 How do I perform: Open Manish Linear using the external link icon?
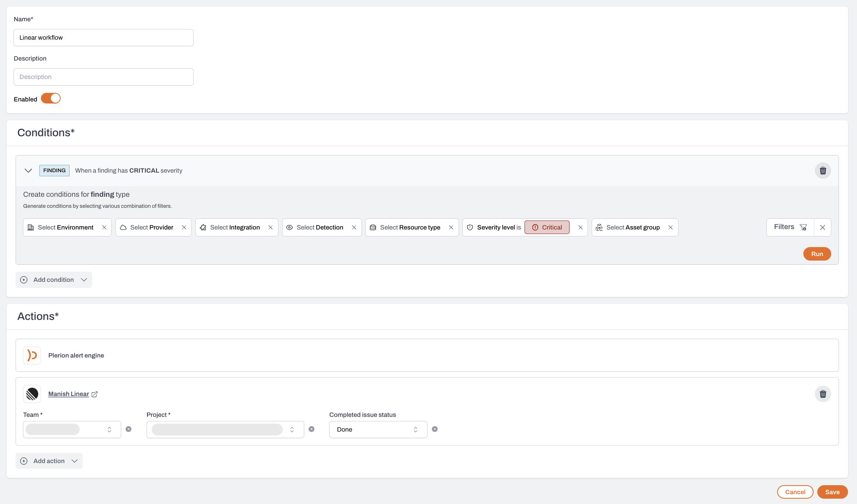coord(95,394)
